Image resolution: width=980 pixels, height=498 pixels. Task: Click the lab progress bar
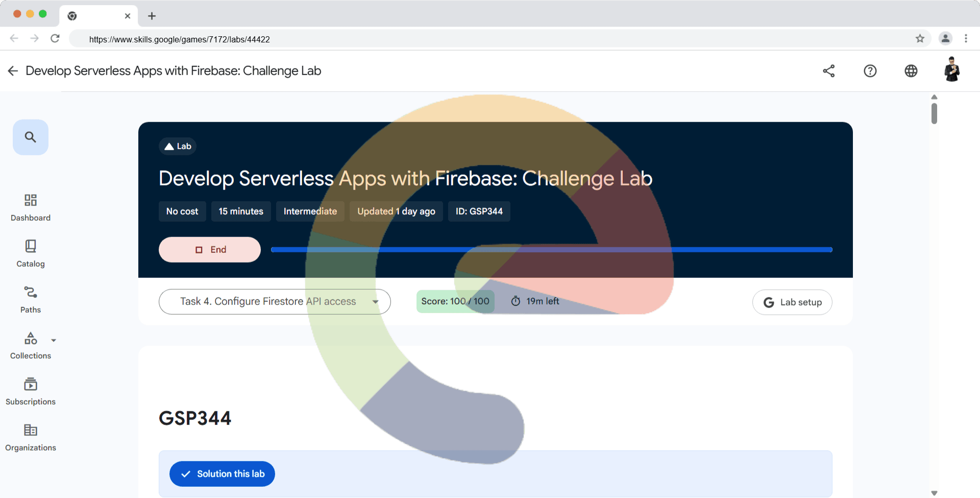(x=552, y=250)
